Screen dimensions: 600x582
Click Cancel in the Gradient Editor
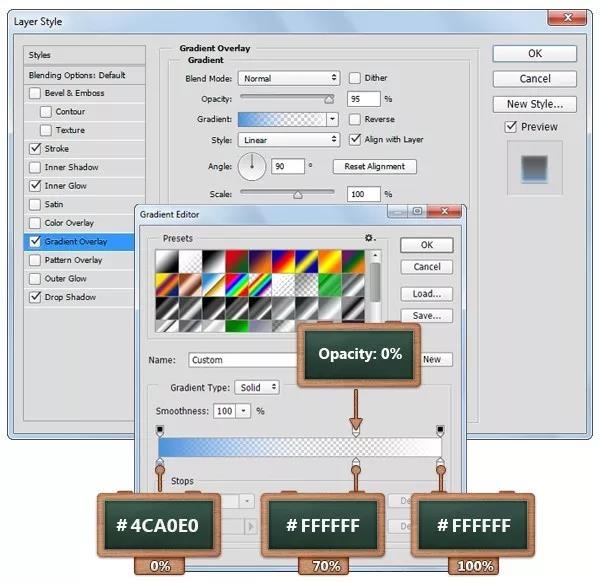coord(427,267)
